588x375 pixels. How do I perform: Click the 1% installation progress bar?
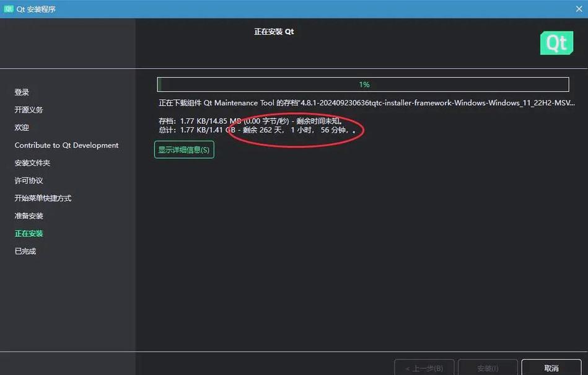click(363, 84)
